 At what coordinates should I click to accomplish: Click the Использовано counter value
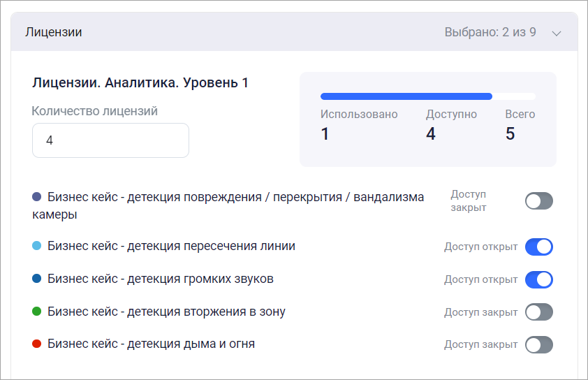point(325,133)
